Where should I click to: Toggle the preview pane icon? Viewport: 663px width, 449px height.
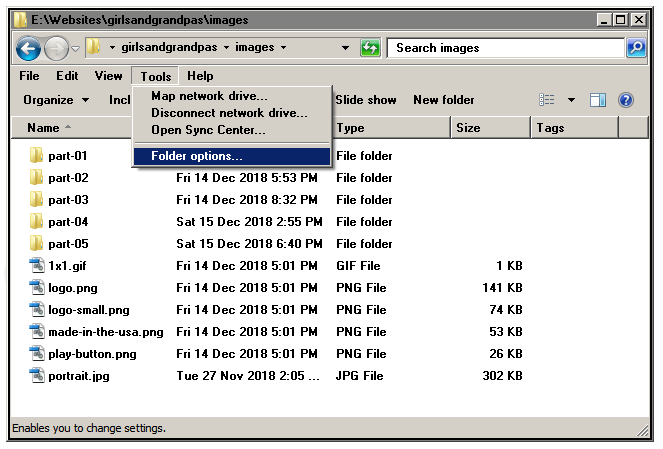tap(598, 100)
